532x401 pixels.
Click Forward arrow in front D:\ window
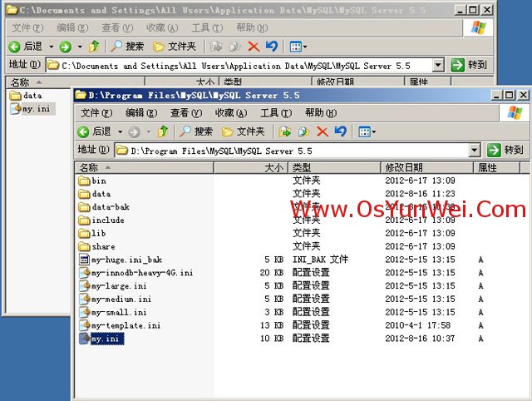[135, 131]
